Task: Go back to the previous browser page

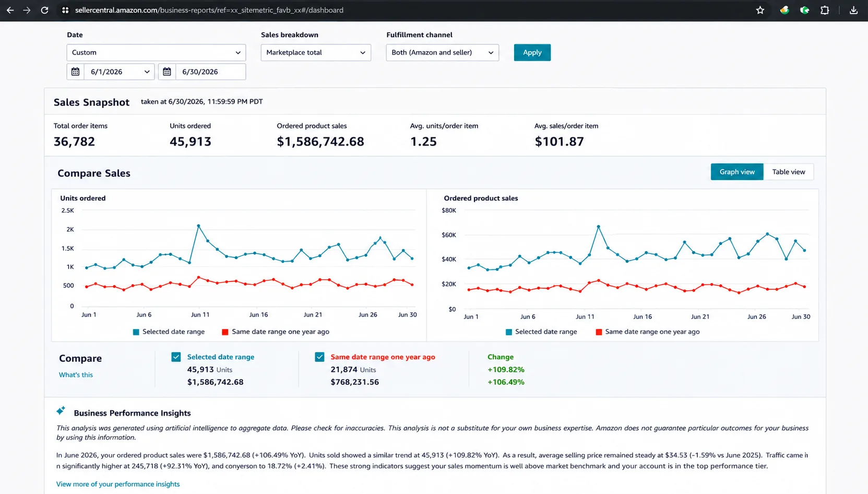Action: (x=10, y=10)
